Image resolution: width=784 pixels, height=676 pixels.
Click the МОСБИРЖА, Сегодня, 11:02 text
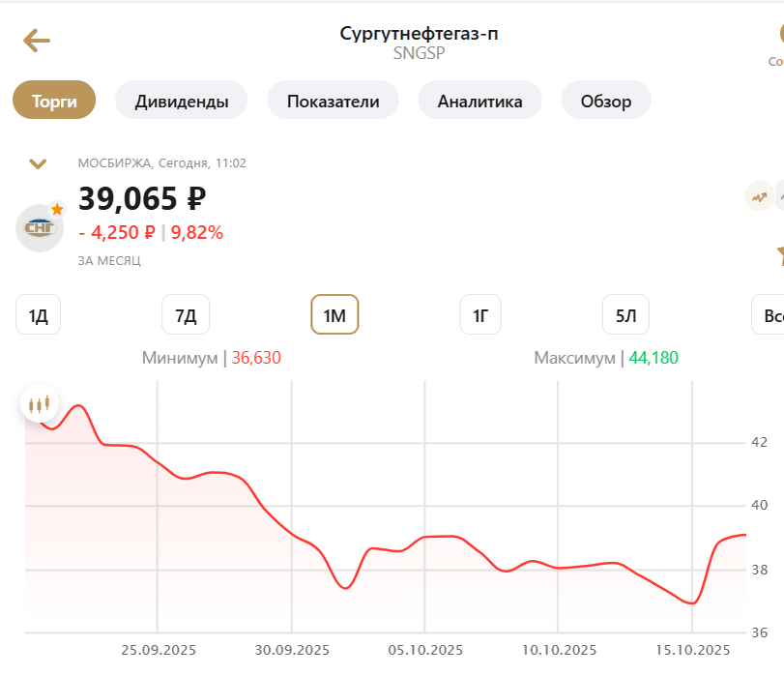coord(162,163)
